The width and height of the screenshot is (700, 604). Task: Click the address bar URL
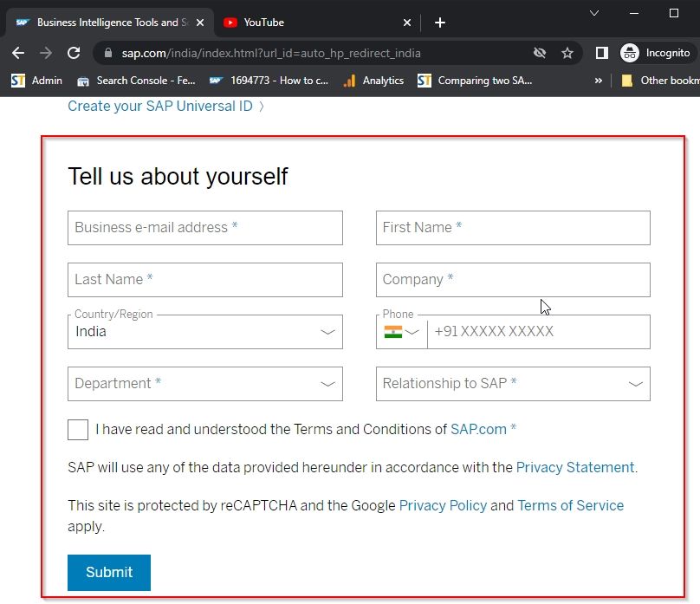click(x=271, y=53)
